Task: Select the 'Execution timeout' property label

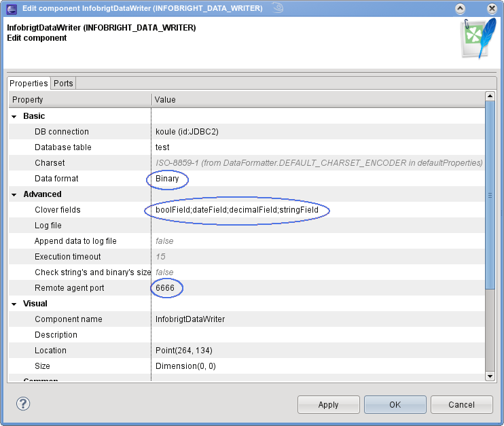Action: click(68, 257)
